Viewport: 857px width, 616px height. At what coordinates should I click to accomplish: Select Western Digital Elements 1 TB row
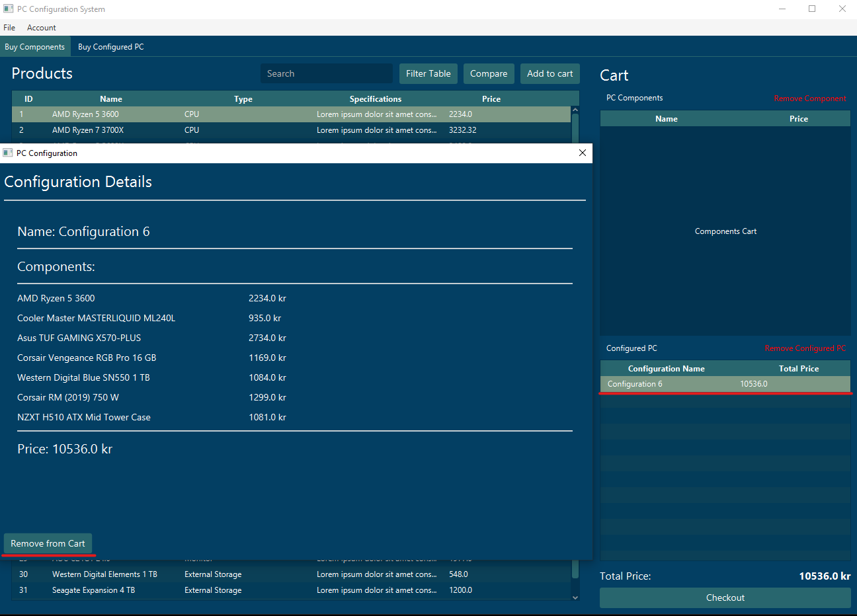coord(291,574)
